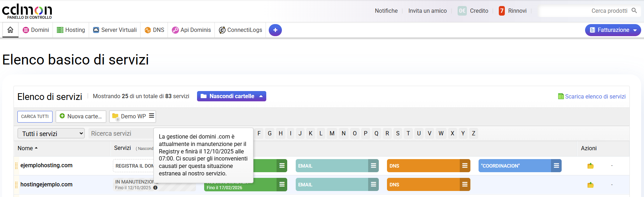
Task: Go to the home dashboard icon
Action: (10, 30)
